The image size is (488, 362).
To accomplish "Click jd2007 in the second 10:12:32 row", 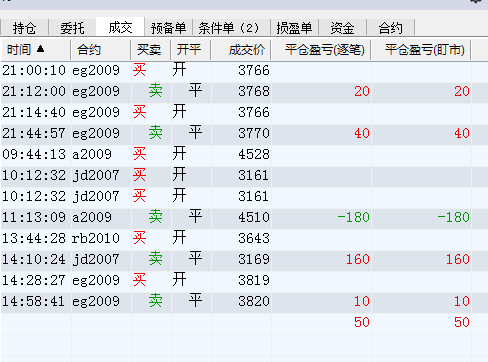I will [96, 196].
